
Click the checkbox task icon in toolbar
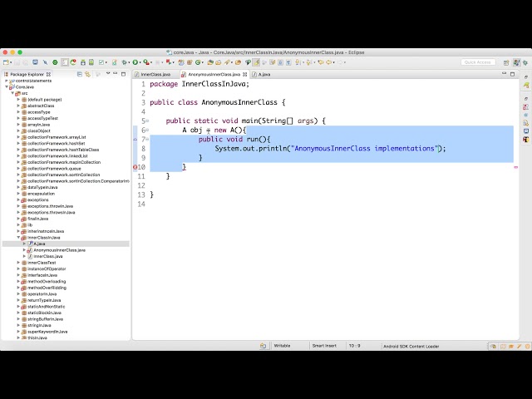[101, 62]
